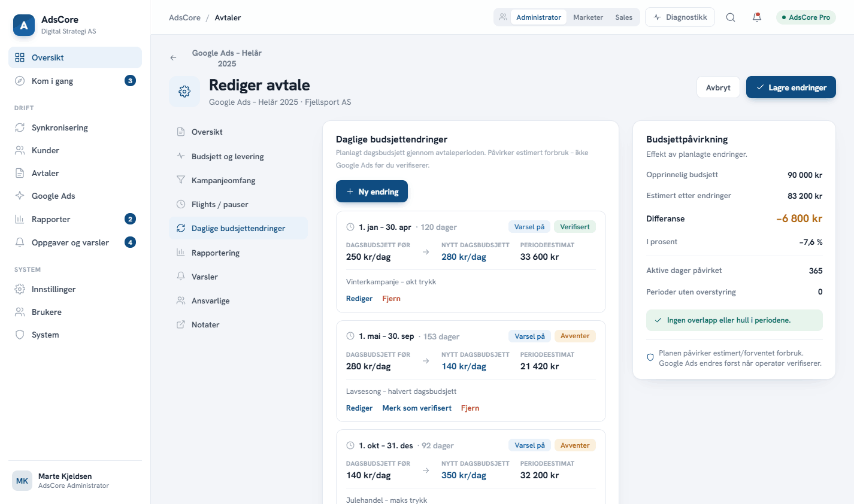Click the Innstillinger gear icon
Image resolution: width=854 pixels, height=504 pixels.
coord(20,289)
